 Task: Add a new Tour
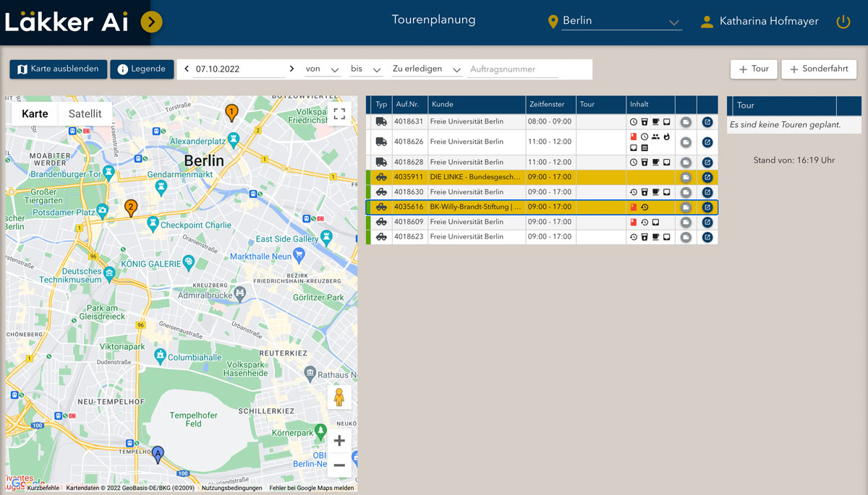coord(753,69)
